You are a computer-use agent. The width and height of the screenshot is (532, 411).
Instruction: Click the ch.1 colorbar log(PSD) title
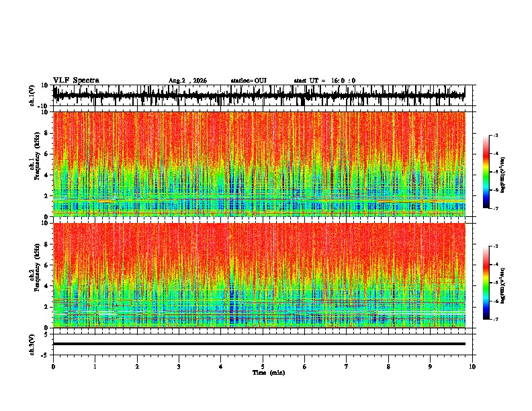(503, 175)
